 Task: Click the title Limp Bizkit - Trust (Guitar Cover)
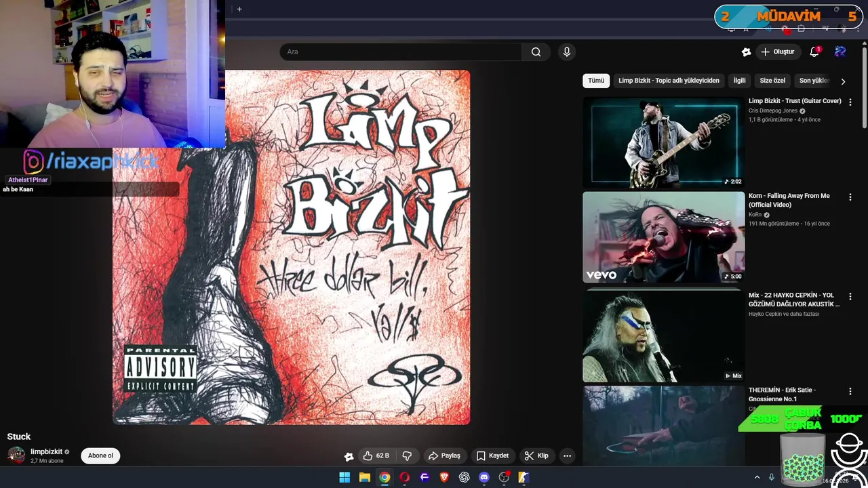click(x=795, y=101)
